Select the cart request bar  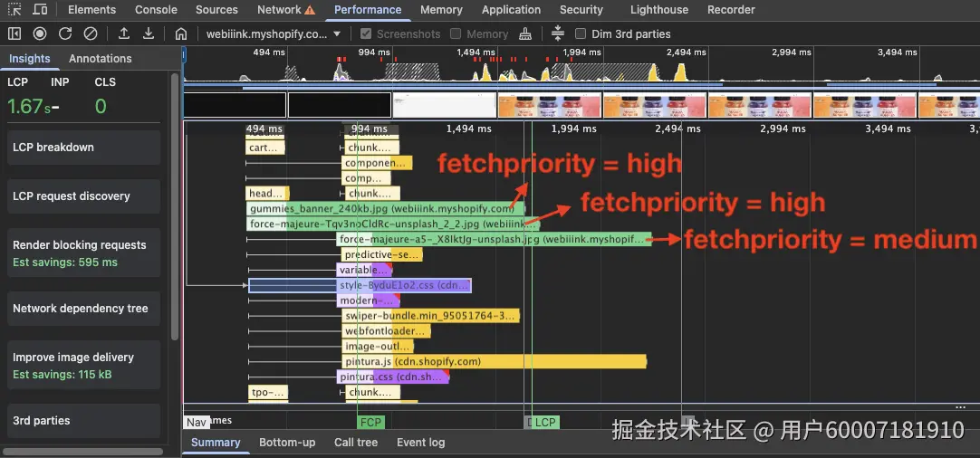pos(265,148)
